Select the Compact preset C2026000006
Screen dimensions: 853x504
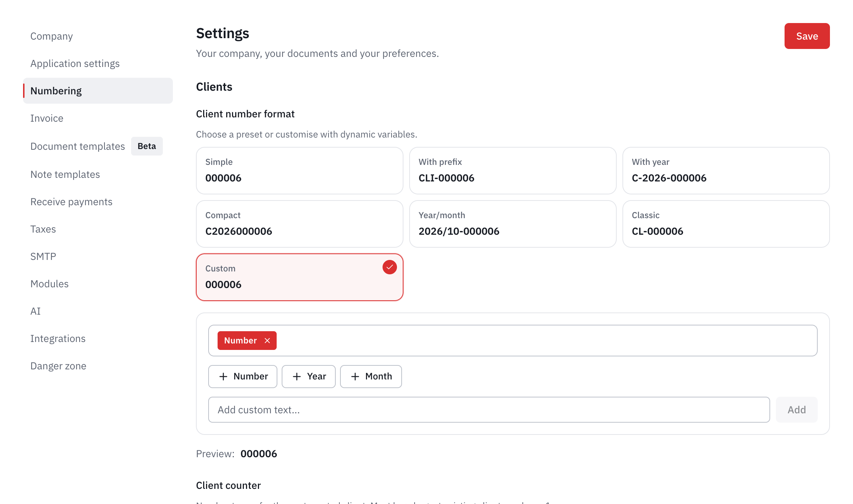[x=300, y=224]
